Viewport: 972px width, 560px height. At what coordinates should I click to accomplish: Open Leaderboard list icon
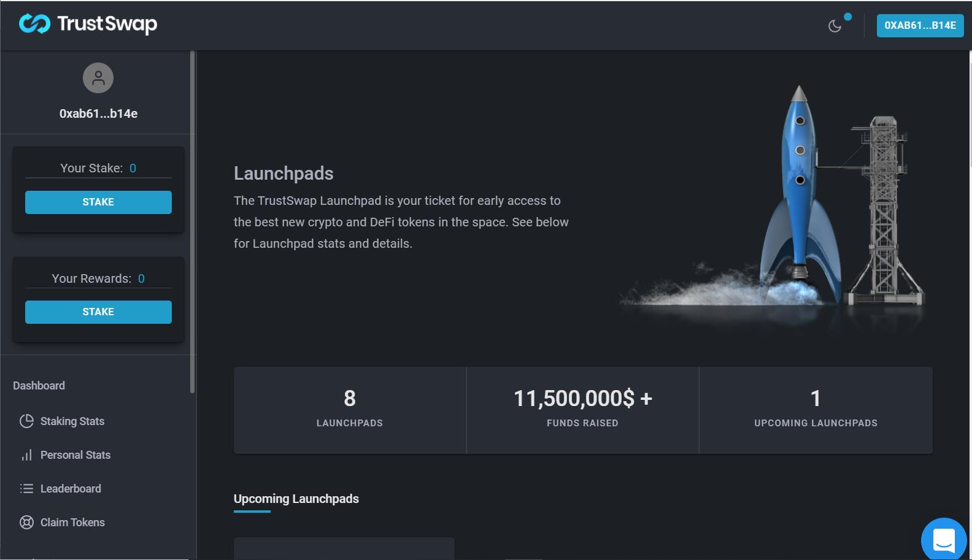click(26, 488)
